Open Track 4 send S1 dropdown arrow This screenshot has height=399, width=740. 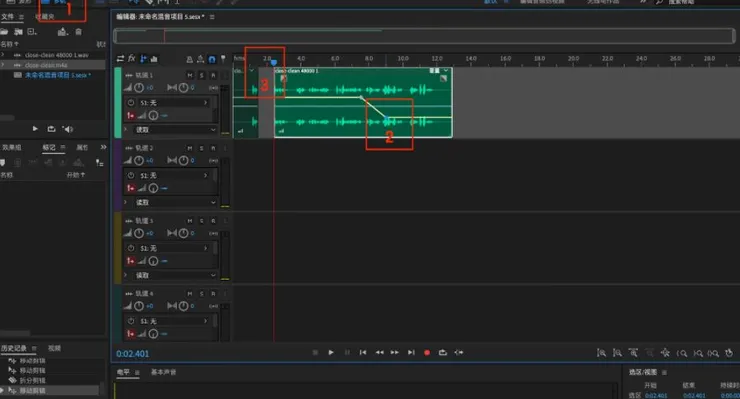[x=206, y=321]
